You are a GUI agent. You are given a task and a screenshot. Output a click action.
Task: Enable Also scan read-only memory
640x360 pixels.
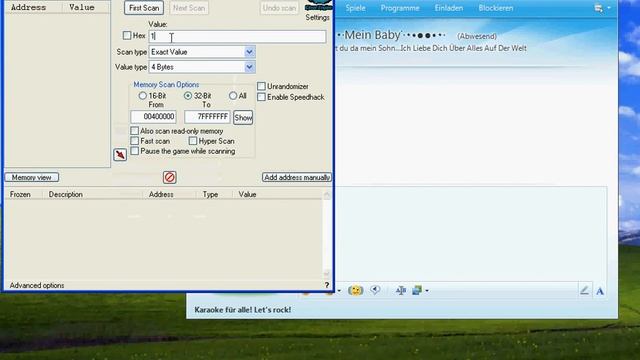pos(134,131)
